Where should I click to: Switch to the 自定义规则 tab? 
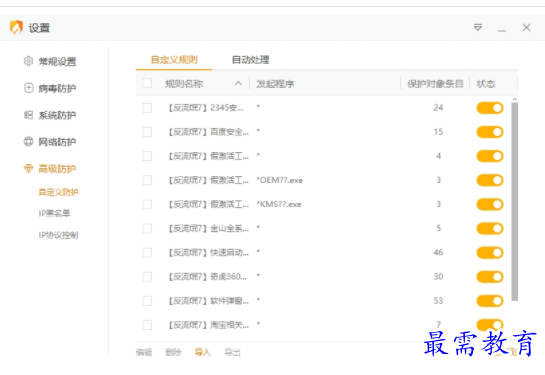click(x=174, y=60)
